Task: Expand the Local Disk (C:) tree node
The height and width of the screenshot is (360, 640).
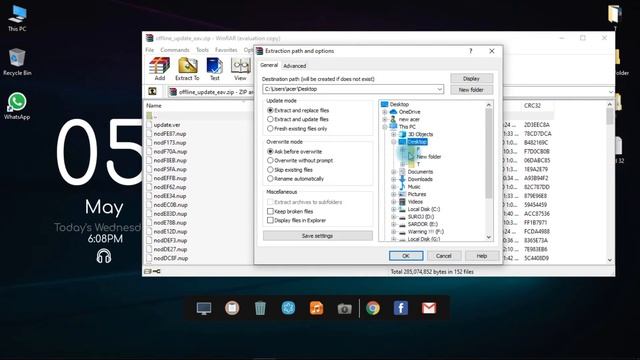Action: point(393,209)
